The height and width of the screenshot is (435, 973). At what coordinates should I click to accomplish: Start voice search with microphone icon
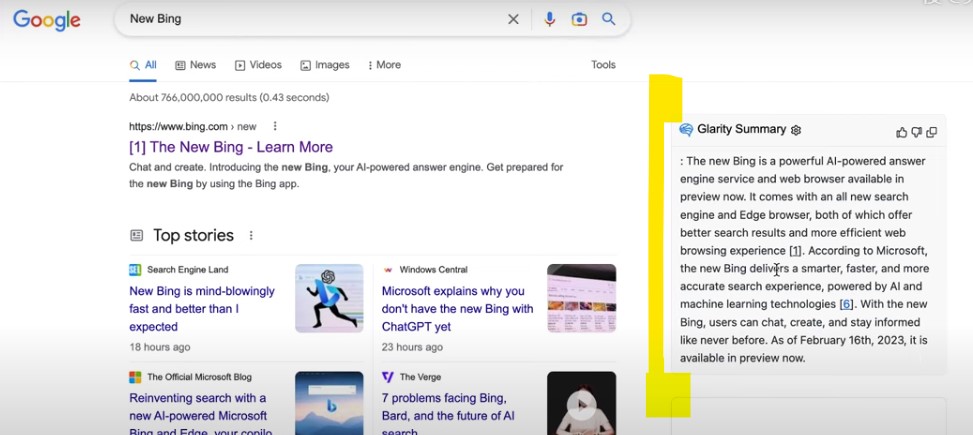549,19
